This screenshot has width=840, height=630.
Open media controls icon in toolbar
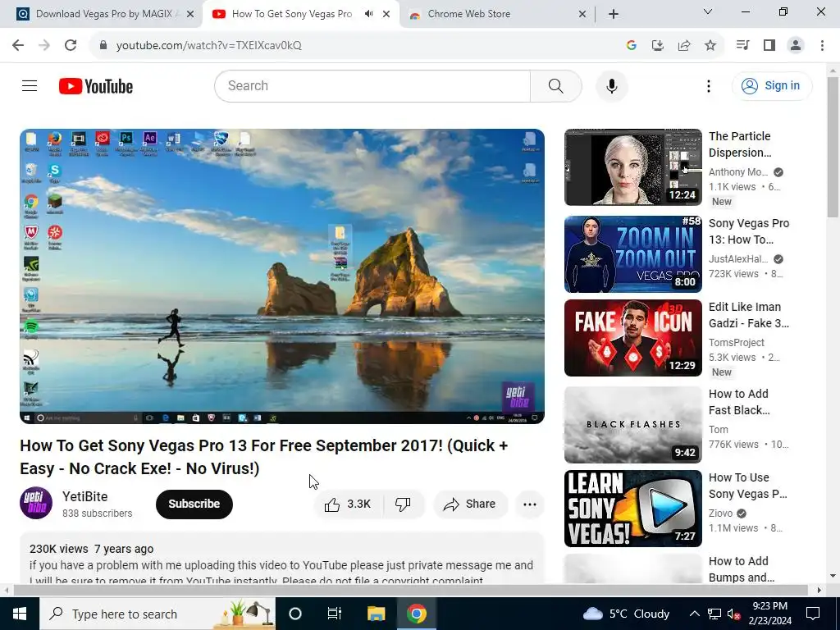coord(742,45)
